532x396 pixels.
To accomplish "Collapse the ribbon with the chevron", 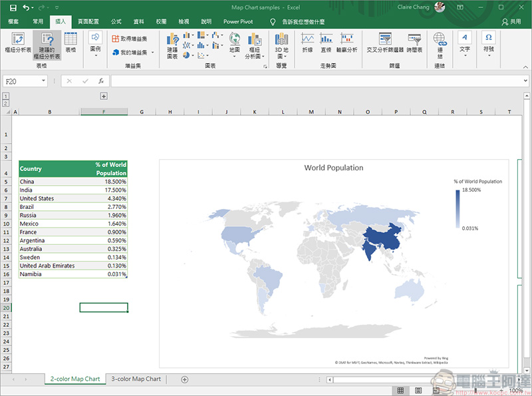I will coord(525,67).
